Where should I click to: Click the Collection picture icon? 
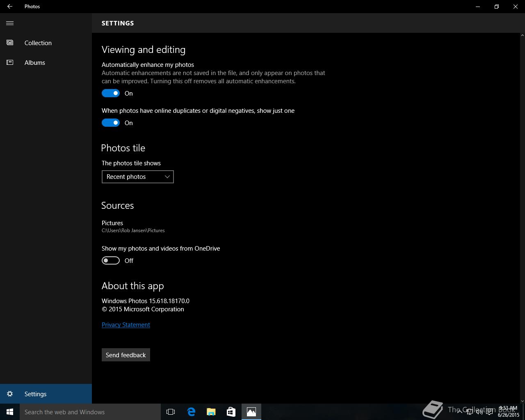(10, 43)
